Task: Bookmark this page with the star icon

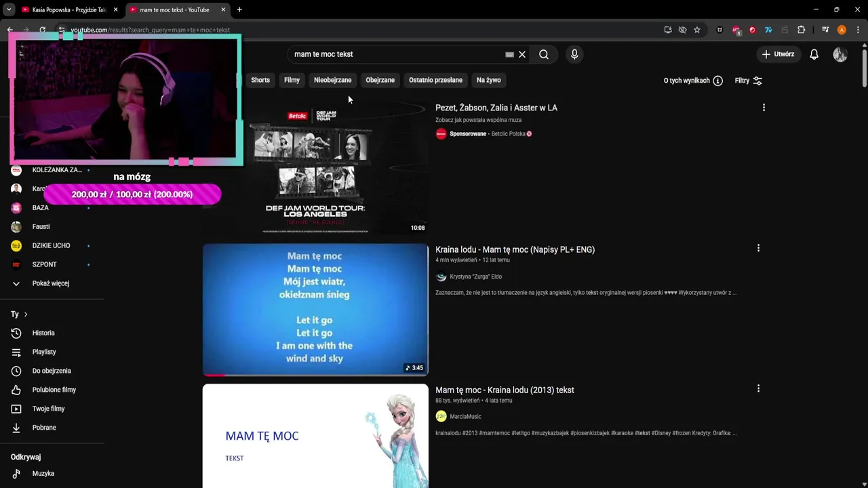Action: click(697, 30)
